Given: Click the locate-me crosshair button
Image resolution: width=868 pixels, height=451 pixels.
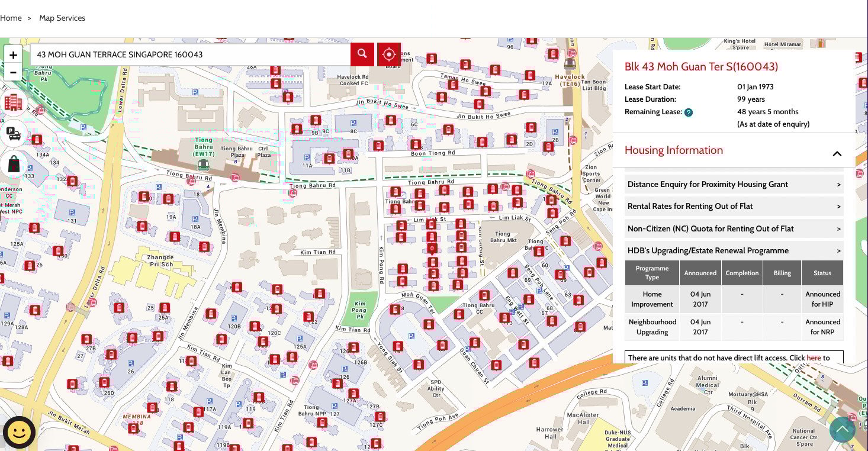Looking at the screenshot, I should tap(389, 54).
